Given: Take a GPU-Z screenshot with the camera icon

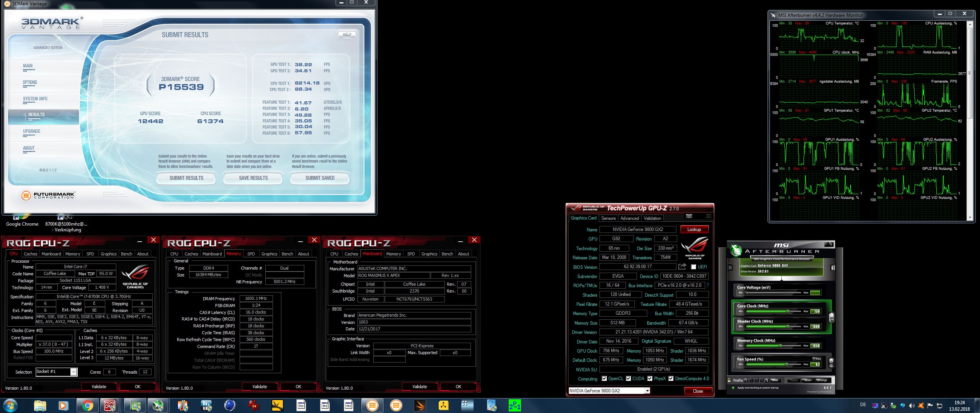Looking at the screenshot, I should (689, 216).
